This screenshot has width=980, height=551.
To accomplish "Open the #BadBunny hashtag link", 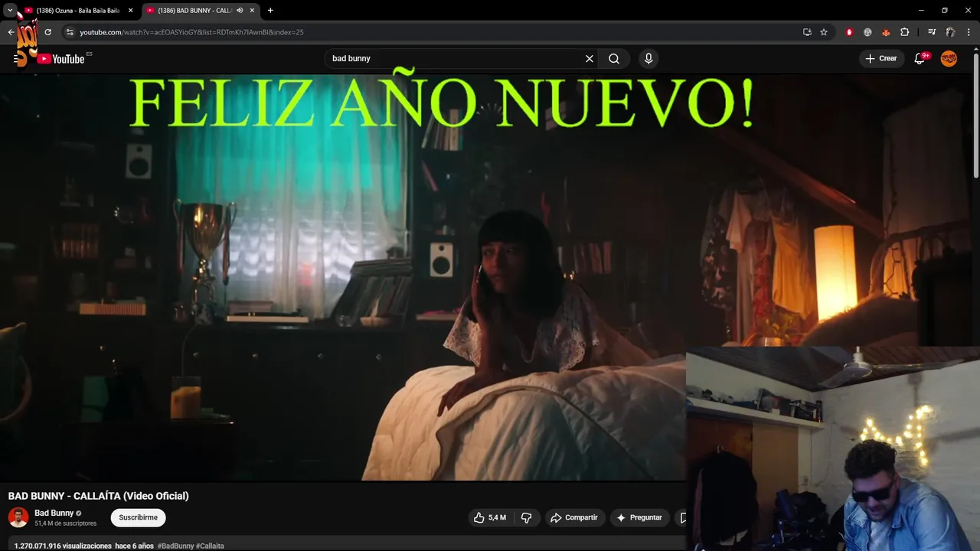I will click(x=175, y=546).
